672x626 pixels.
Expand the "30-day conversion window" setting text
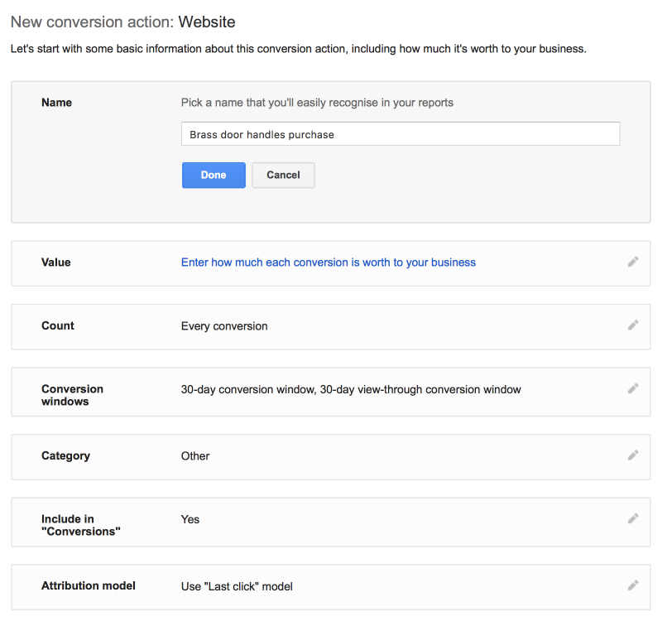point(351,389)
